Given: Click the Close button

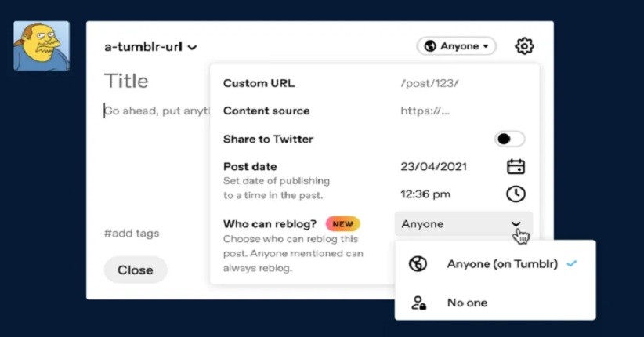Looking at the screenshot, I should (x=136, y=270).
